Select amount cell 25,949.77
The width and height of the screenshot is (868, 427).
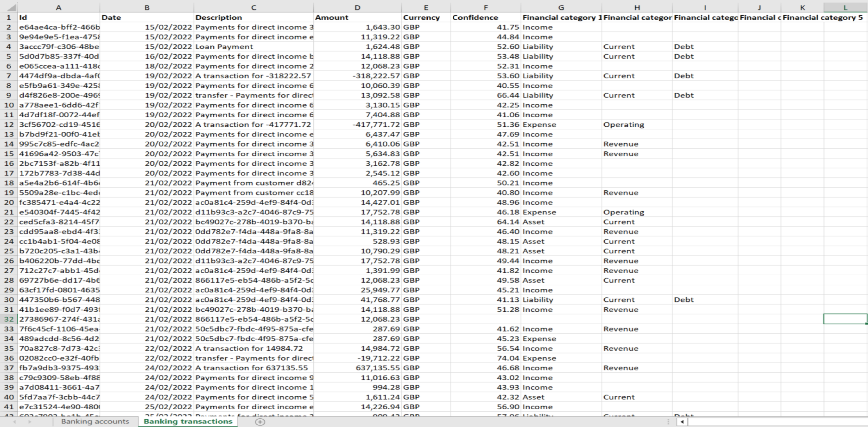tap(357, 290)
